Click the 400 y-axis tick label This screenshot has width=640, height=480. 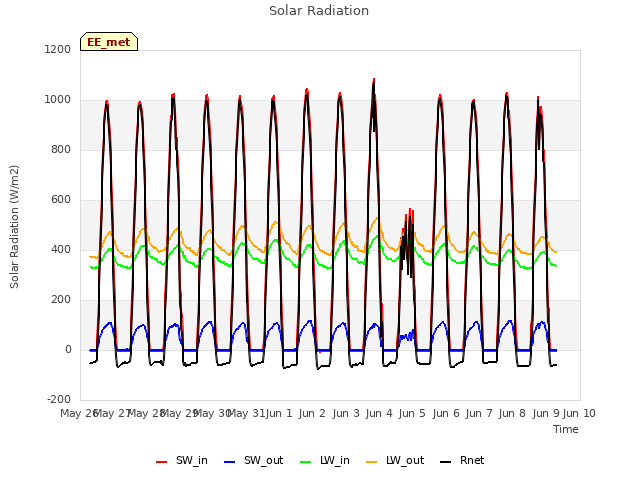(61, 249)
